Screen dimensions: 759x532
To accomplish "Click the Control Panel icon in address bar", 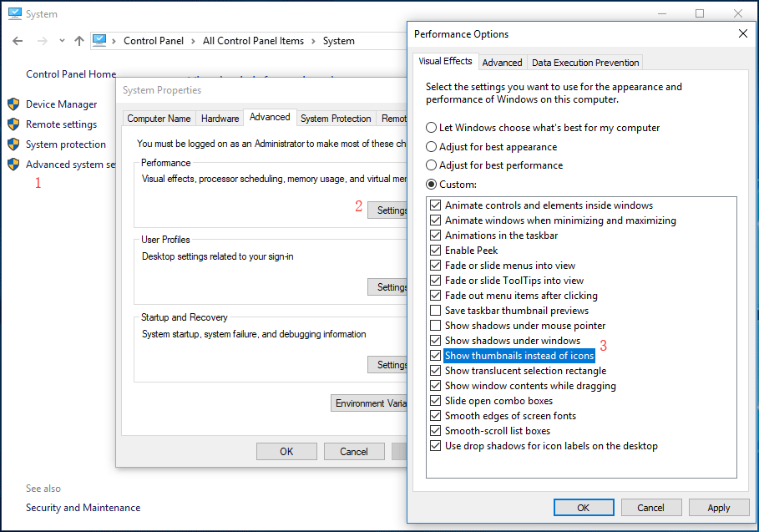I will pos(99,39).
